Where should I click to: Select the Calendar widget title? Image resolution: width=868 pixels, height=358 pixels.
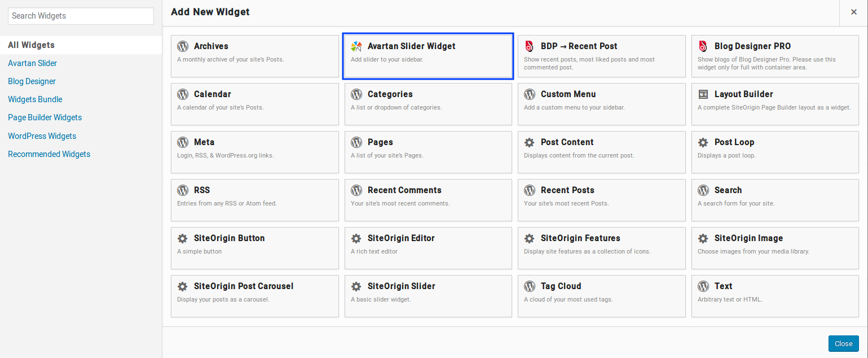pyautogui.click(x=213, y=94)
